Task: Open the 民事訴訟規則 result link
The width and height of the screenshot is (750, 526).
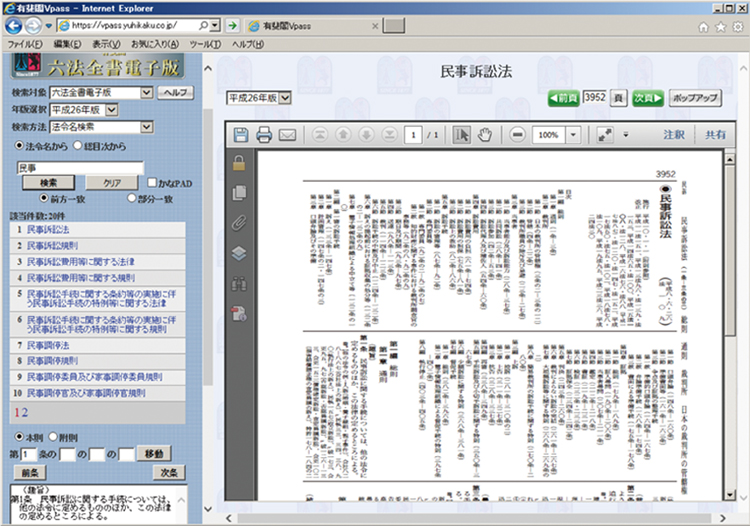Action: (x=52, y=246)
